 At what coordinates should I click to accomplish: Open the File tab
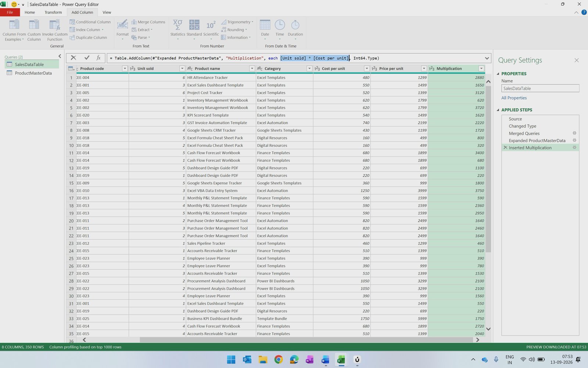coord(10,13)
